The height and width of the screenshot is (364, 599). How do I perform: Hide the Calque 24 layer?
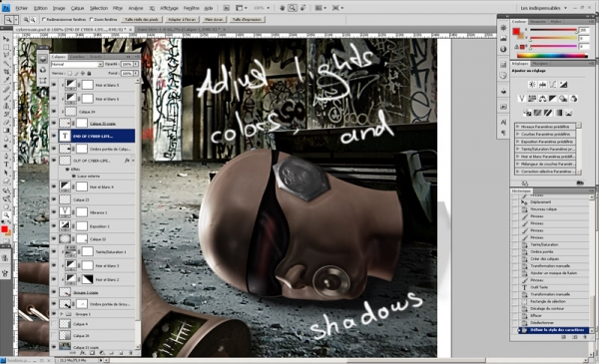pyautogui.click(x=54, y=112)
